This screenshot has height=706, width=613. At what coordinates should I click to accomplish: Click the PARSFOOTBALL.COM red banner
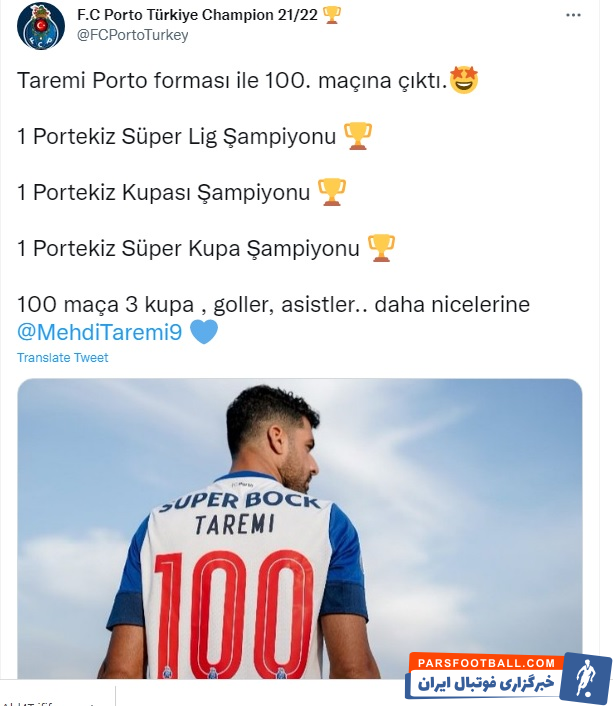[x=486, y=663]
